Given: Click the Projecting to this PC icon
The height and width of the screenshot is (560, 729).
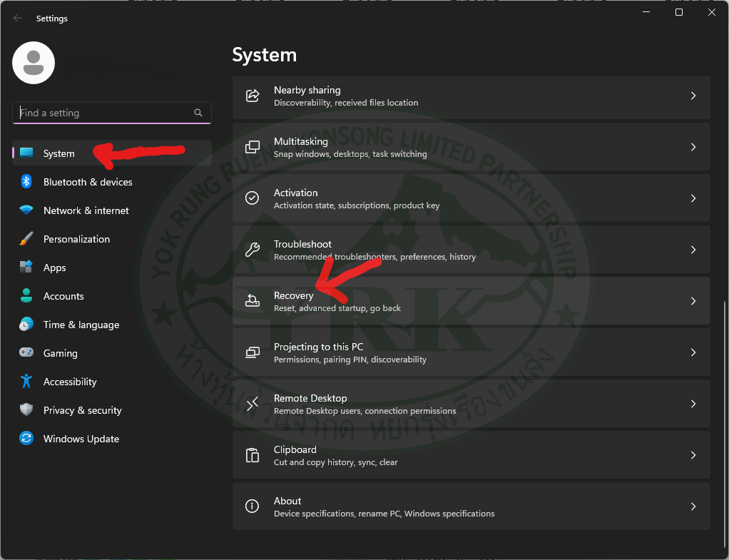Looking at the screenshot, I should point(253,352).
